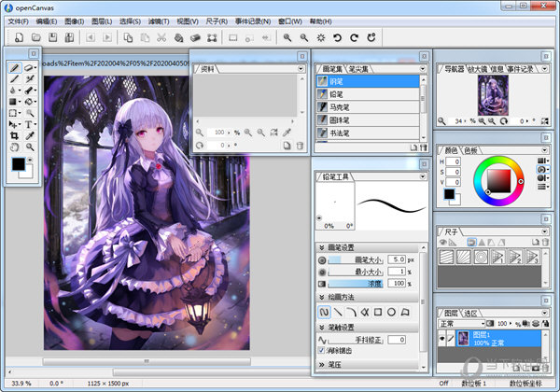Click the navigator preview thumbnail
This screenshot has width=560, height=392.
point(493,95)
